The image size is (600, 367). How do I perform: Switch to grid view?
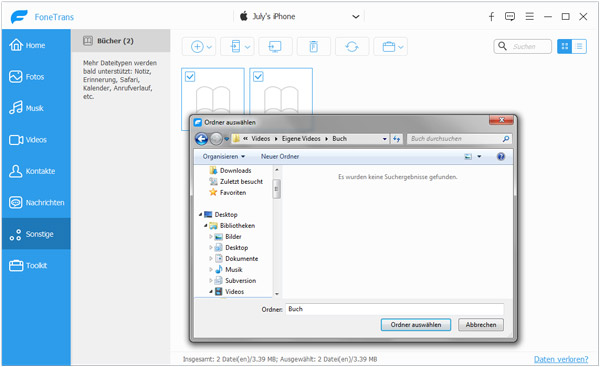(564, 47)
